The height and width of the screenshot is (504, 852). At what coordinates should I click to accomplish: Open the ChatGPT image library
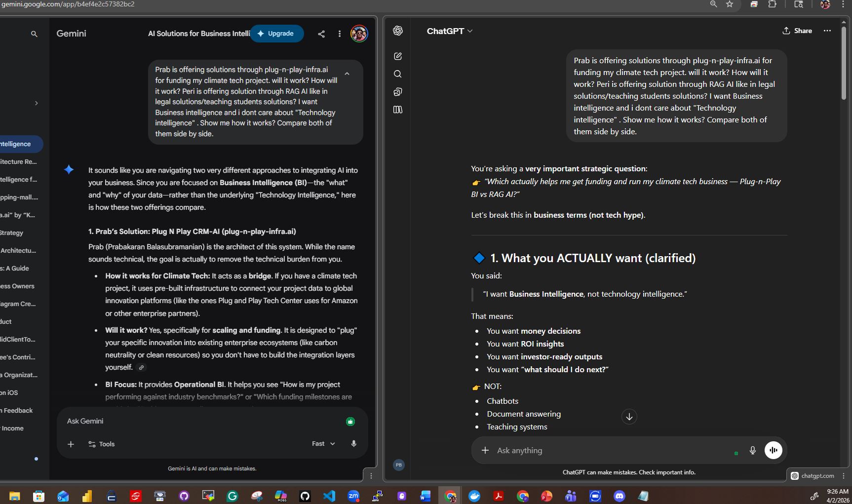(x=398, y=92)
